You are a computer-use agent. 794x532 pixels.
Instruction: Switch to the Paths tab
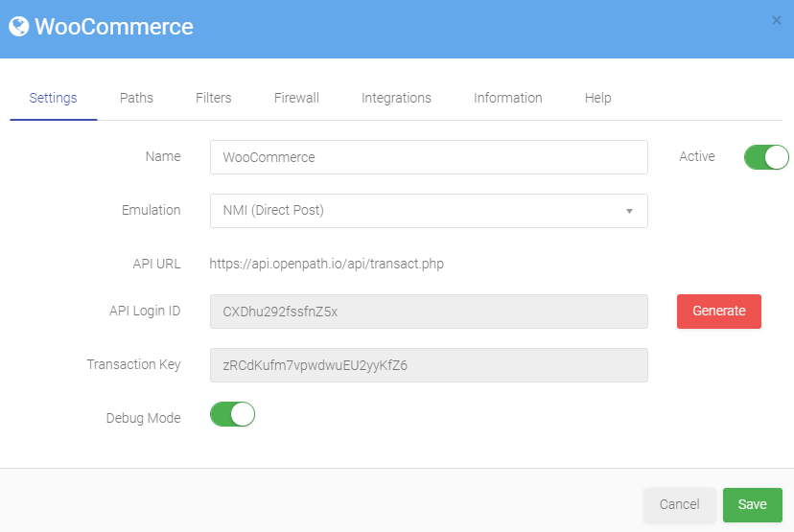click(x=136, y=98)
